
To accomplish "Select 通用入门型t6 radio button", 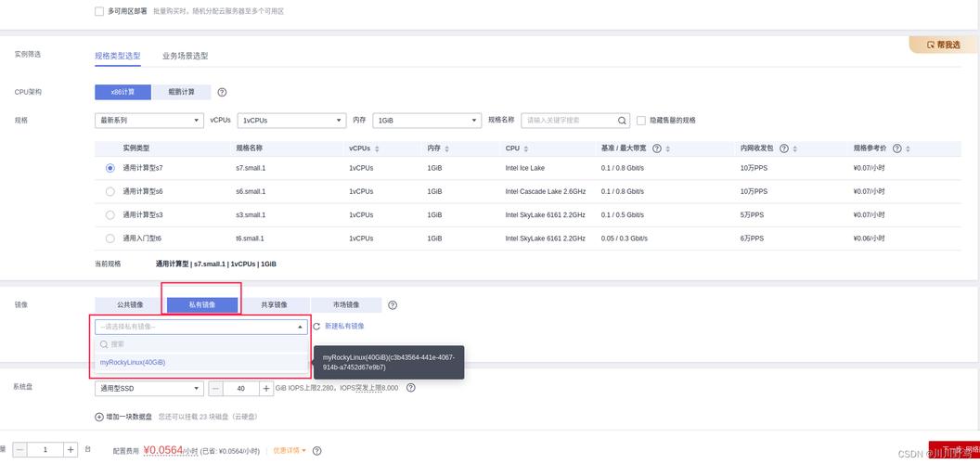I will pos(110,238).
